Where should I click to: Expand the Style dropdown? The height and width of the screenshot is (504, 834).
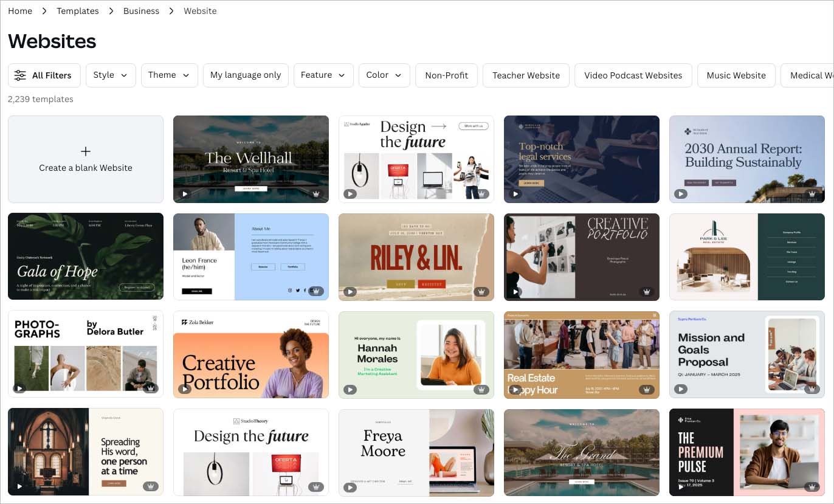click(x=111, y=75)
